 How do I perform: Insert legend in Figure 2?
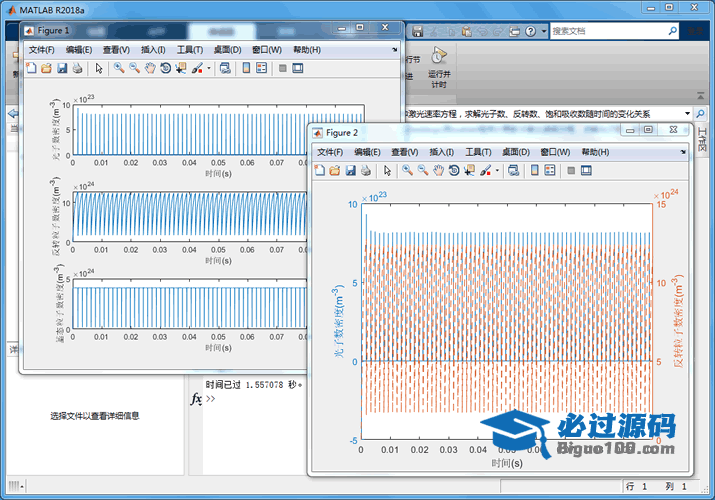coord(550,170)
